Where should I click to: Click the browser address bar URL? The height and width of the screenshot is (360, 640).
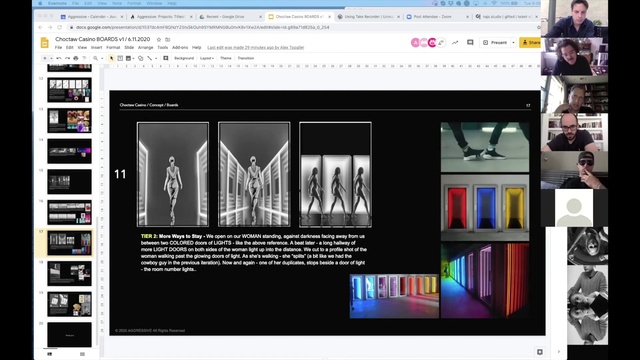point(202,27)
